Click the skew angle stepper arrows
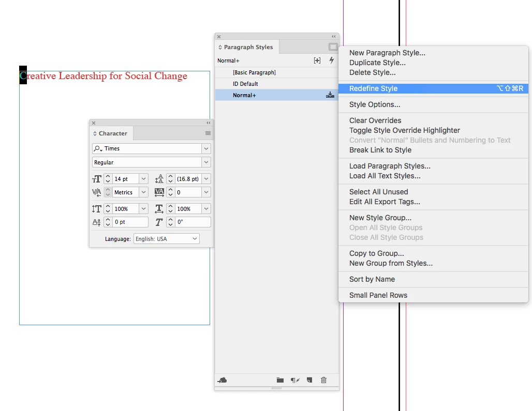Image resolution: width=532 pixels, height=411 pixels. pos(170,222)
